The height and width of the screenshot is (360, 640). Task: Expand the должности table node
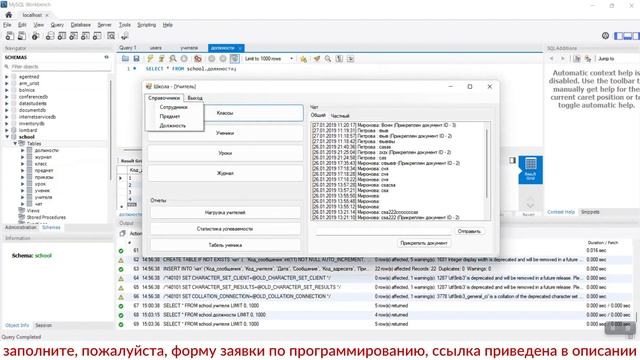pyautogui.click(x=22, y=150)
